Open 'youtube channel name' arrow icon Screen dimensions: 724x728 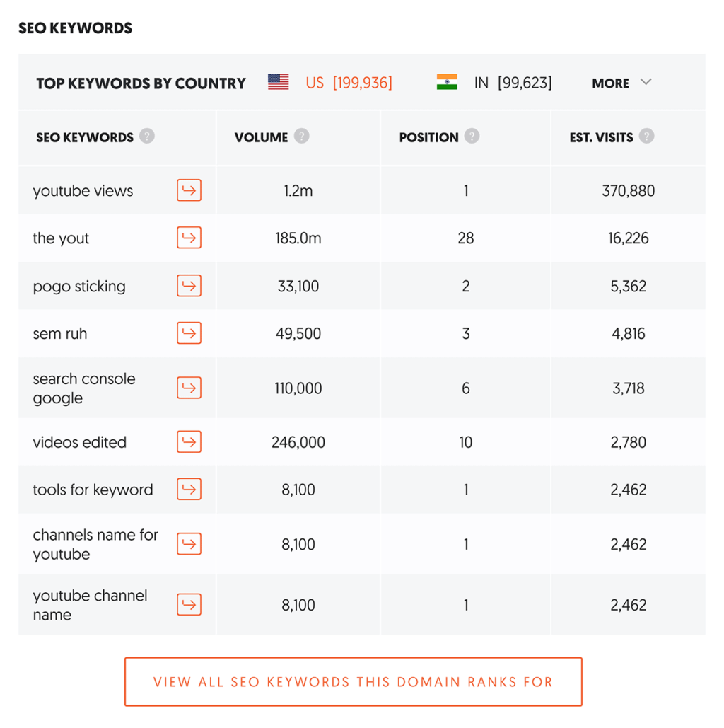click(189, 605)
